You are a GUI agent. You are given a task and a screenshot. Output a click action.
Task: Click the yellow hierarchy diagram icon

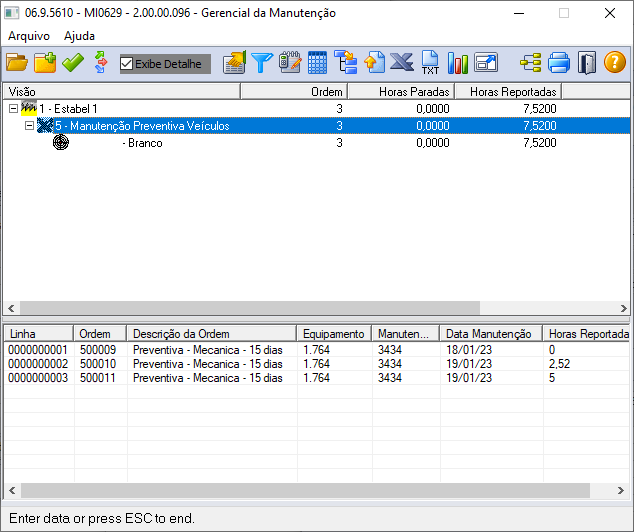[530, 63]
